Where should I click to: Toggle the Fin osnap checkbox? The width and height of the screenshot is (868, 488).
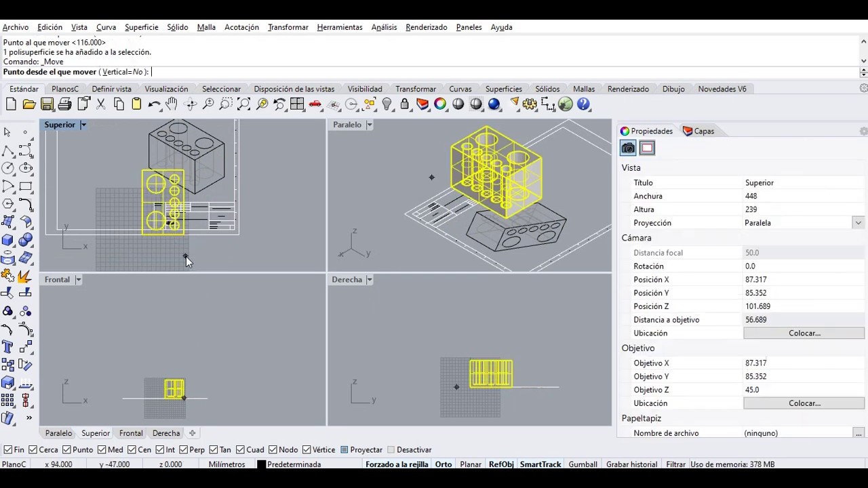(x=7, y=450)
